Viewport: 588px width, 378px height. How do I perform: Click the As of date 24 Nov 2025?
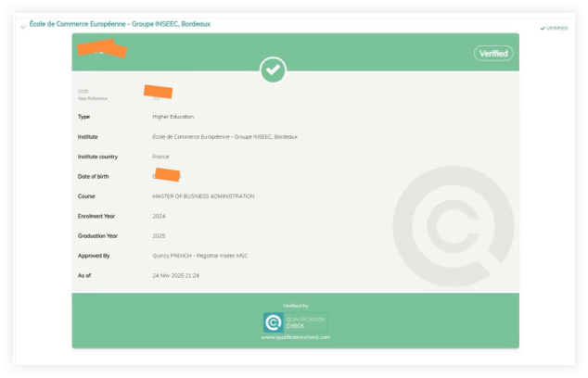pos(176,276)
